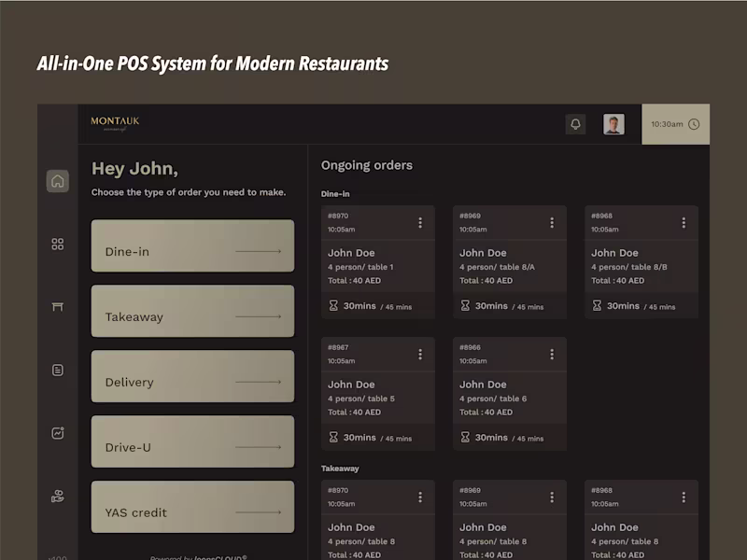
Task: Click hourglass timer icon on table 8/B order
Action: click(x=597, y=306)
